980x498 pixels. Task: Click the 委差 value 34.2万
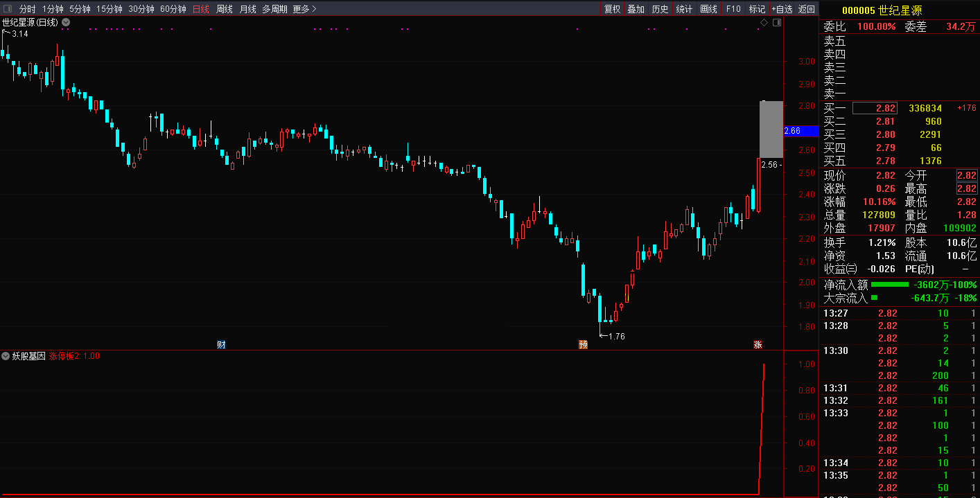(961, 26)
